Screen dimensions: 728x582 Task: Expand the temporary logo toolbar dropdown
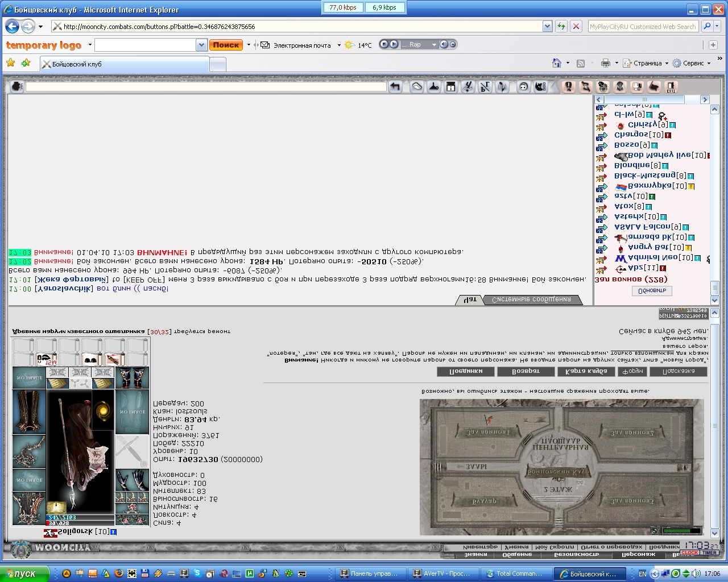point(90,45)
